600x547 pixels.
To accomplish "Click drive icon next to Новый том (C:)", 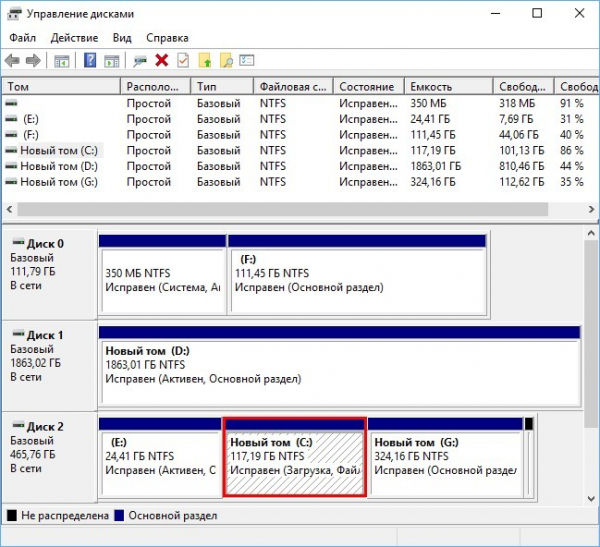I will pyautogui.click(x=11, y=150).
